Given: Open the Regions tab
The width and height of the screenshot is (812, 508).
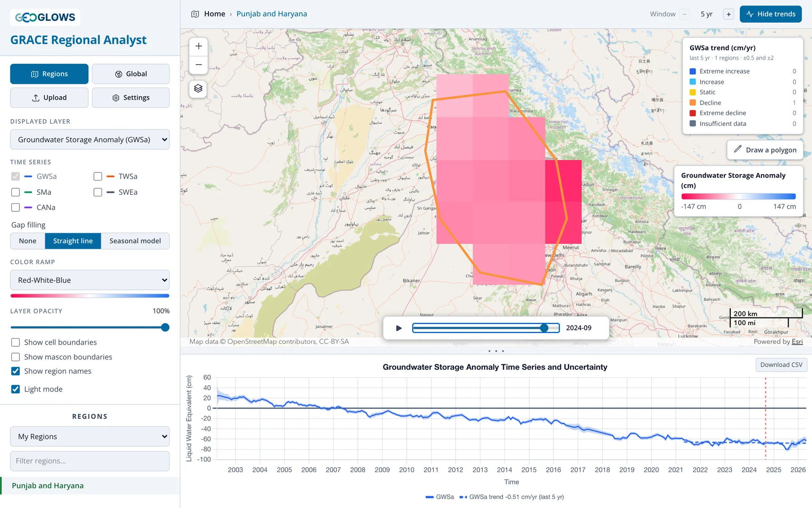Looking at the screenshot, I should pos(49,74).
